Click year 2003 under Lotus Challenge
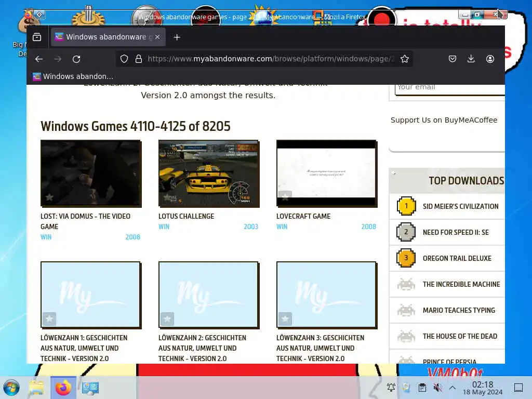Image resolution: width=532 pixels, height=399 pixels. pyautogui.click(x=251, y=227)
